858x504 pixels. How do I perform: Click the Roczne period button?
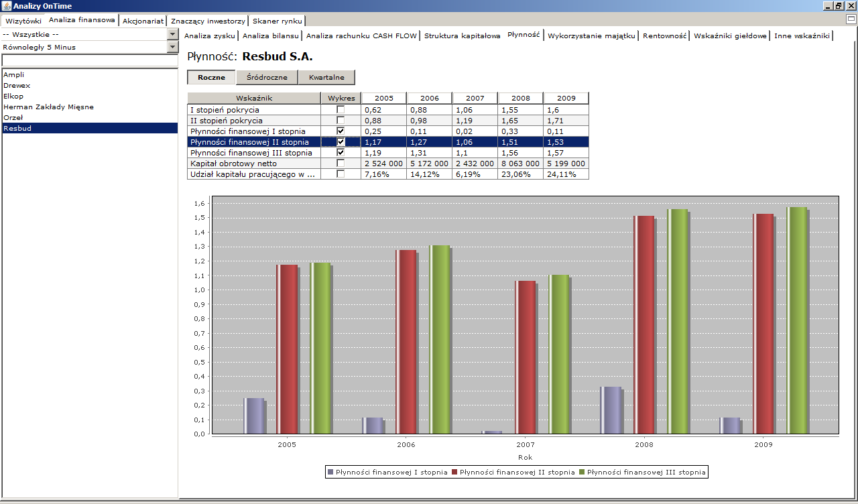coord(211,77)
